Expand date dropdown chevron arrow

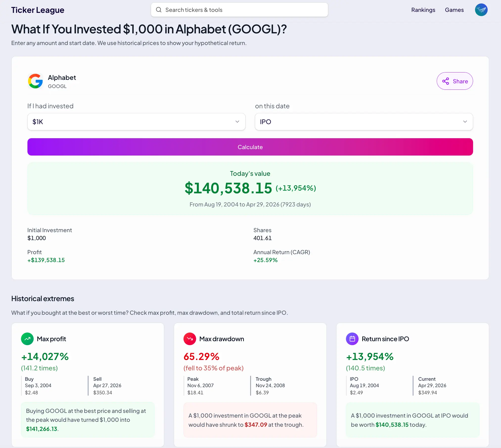click(465, 122)
